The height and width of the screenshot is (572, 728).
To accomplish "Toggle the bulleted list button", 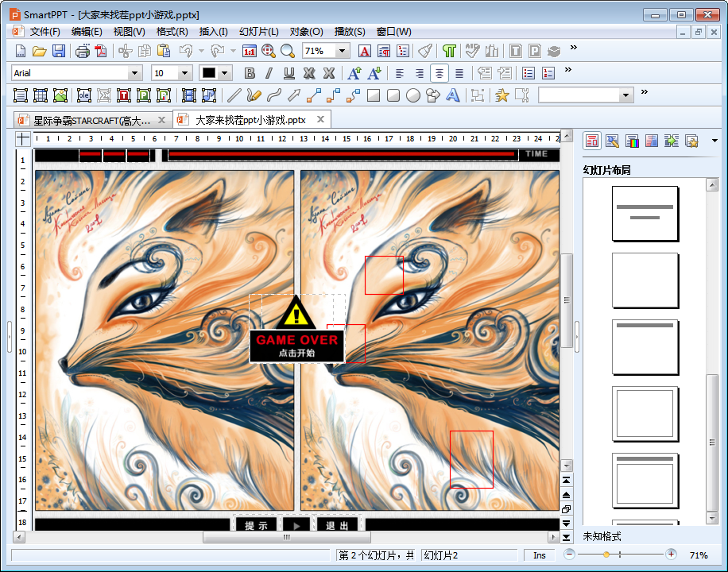I will (x=529, y=73).
